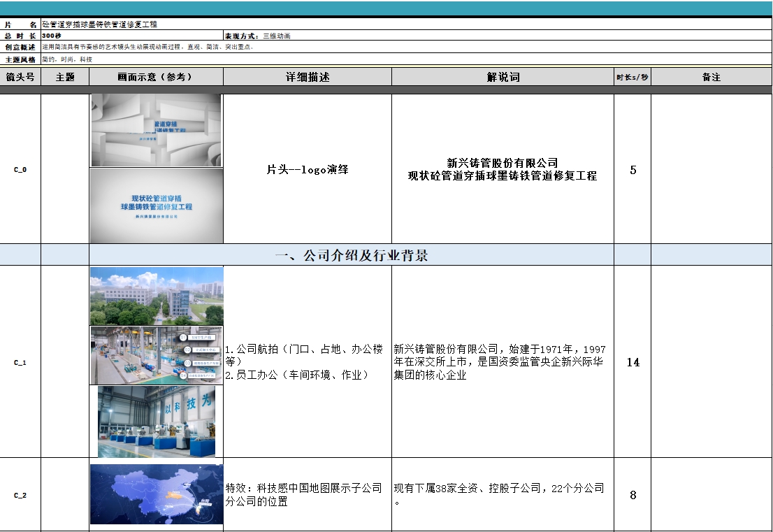Image resolution: width=773 pixels, height=532 pixels.
Task: Click the aerial company building thumbnail
Action: pos(157,296)
